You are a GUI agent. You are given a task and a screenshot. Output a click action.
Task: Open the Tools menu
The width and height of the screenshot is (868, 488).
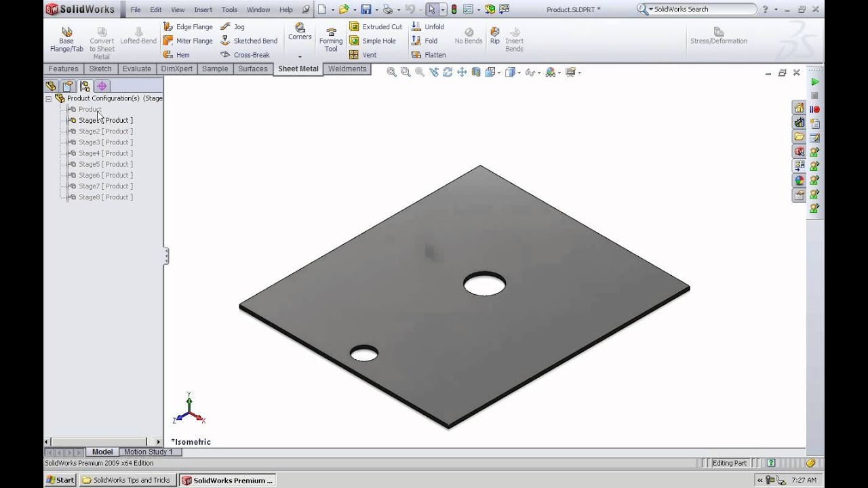[x=229, y=9]
